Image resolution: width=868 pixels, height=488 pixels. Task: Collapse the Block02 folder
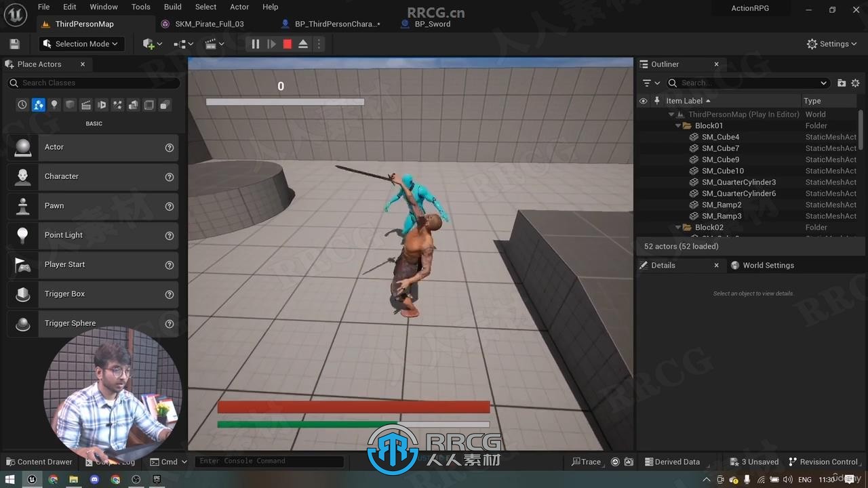(x=678, y=228)
